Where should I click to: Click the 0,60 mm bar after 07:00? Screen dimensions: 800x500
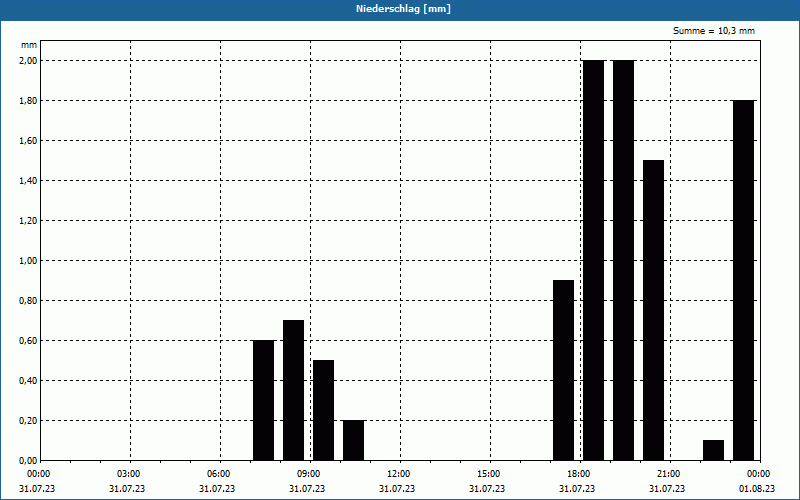pyautogui.click(x=264, y=401)
